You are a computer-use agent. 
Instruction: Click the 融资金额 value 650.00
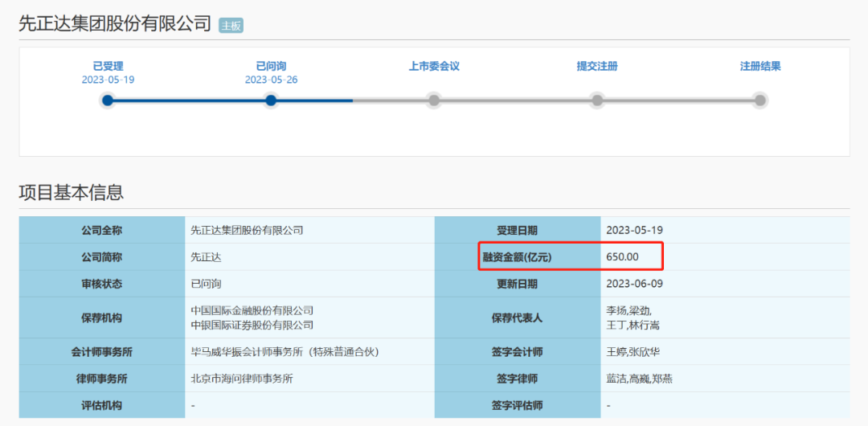click(623, 257)
